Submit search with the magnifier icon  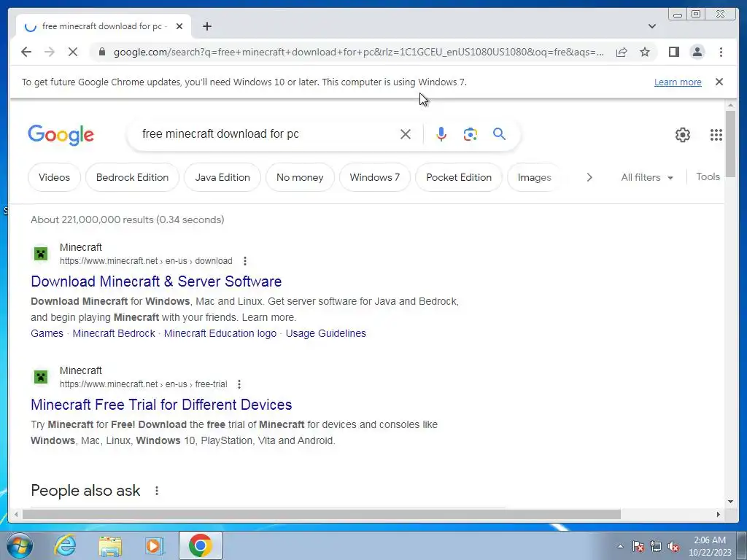(x=499, y=134)
